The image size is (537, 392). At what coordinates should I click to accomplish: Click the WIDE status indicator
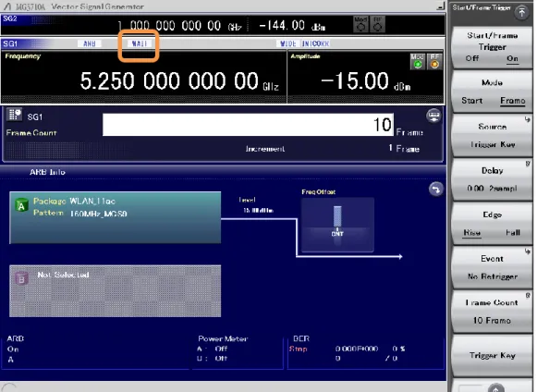[x=287, y=43]
